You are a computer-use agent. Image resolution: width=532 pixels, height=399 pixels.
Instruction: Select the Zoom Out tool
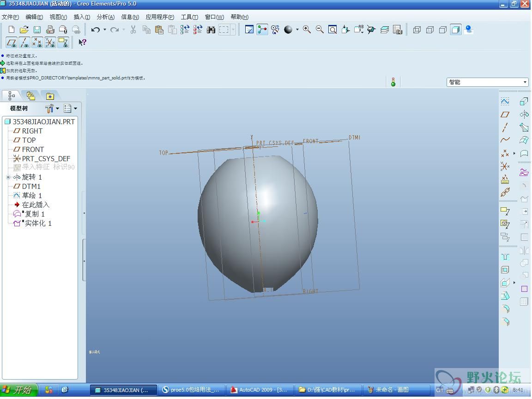(320, 30)
